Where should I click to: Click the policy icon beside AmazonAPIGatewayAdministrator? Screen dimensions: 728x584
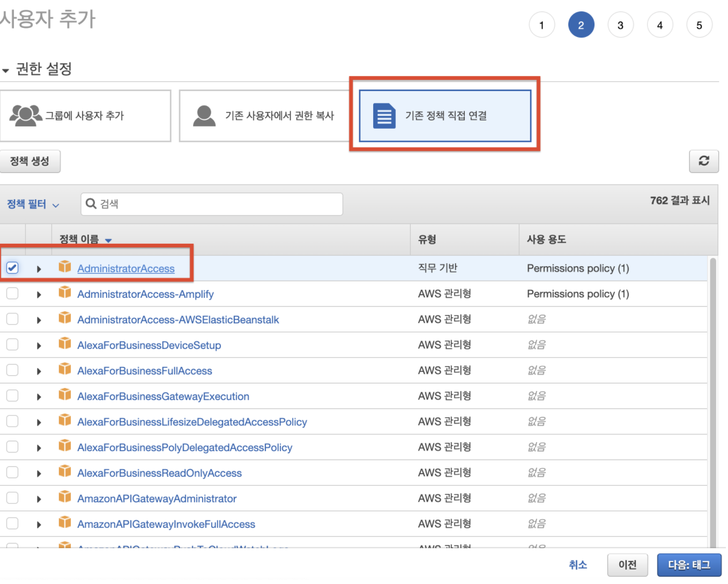coord(65,497)
